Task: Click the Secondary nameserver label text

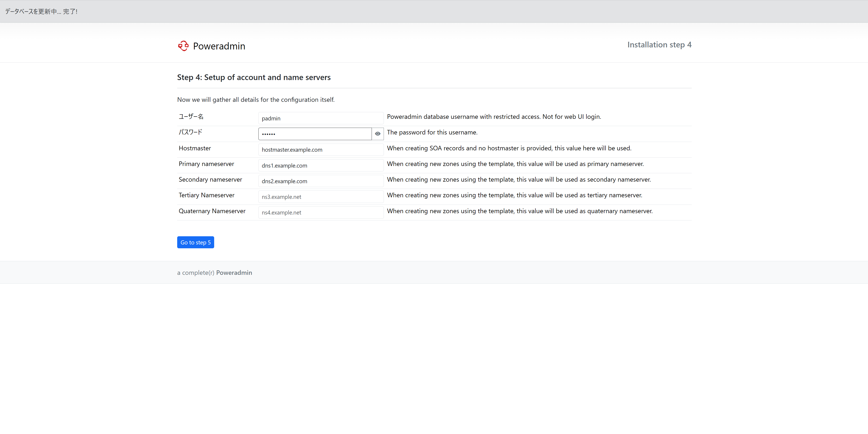Action: 210,179
